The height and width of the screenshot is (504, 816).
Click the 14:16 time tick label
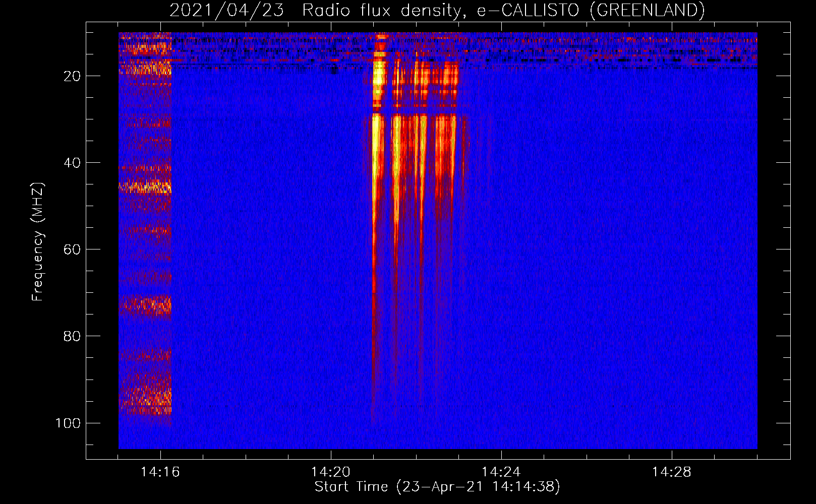pyautogui.click(x=160, y=472)
